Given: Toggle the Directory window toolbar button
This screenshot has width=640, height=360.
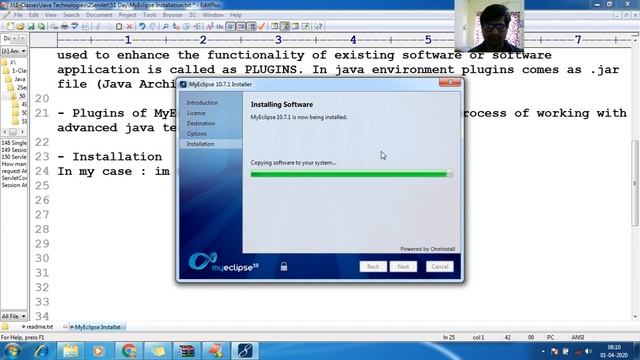Looking at the screenshot, I should [274, 27].
